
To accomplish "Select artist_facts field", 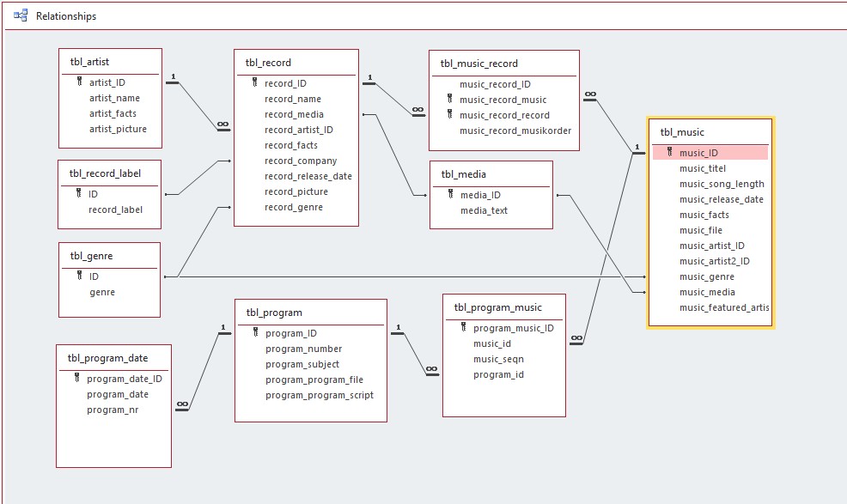I will [113, 113].
